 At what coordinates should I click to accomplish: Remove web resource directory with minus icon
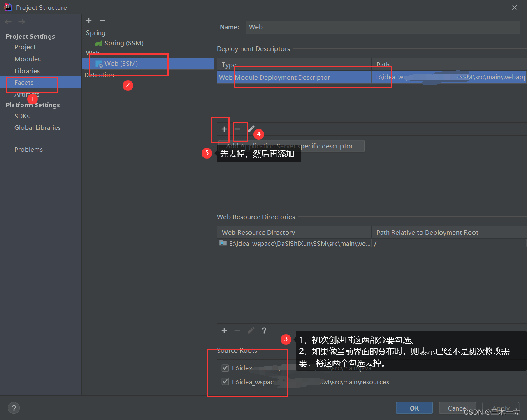tap(237, 330)
